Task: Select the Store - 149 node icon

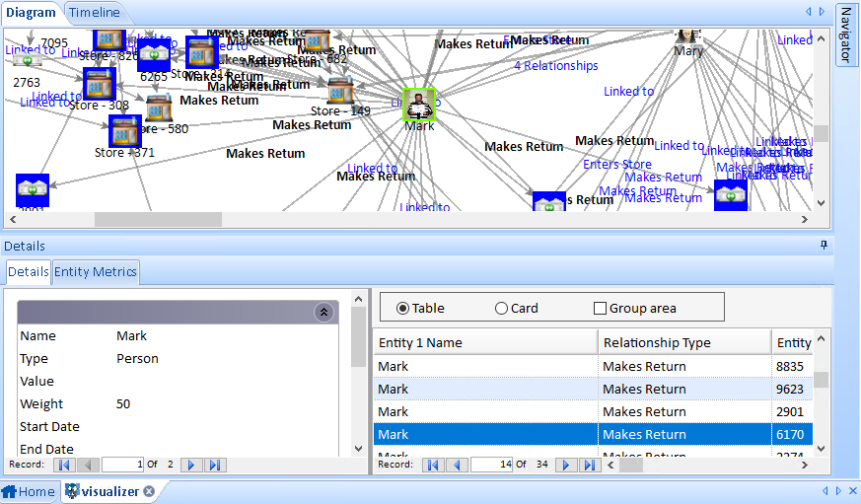Action: pyautogui.click(x=340, y=90)
